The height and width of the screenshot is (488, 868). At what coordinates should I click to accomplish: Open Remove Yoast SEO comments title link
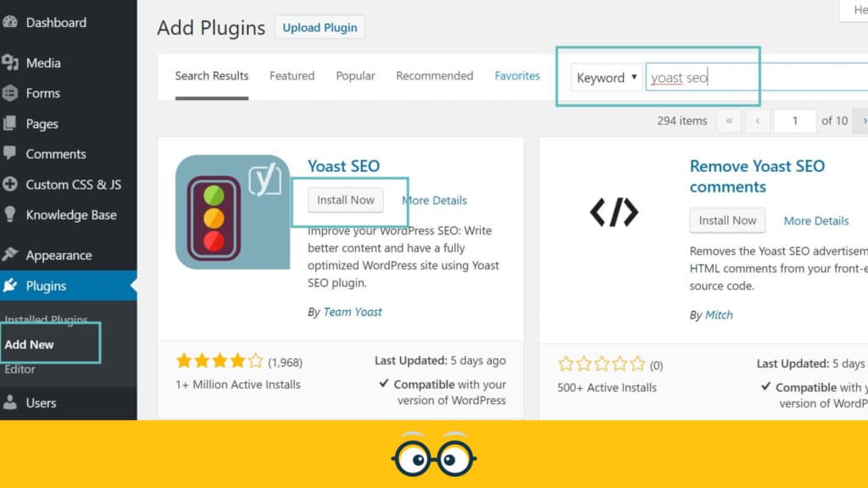757,176
